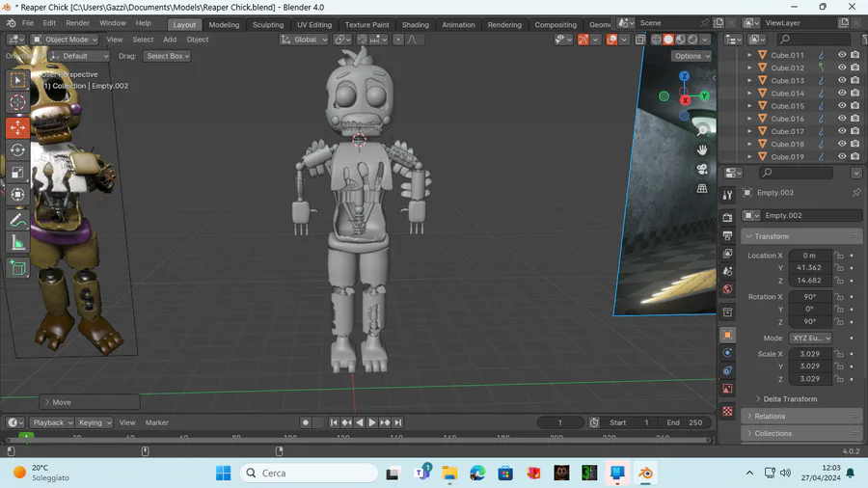
Task: Jump to the end frame
Action: [398, 422]
